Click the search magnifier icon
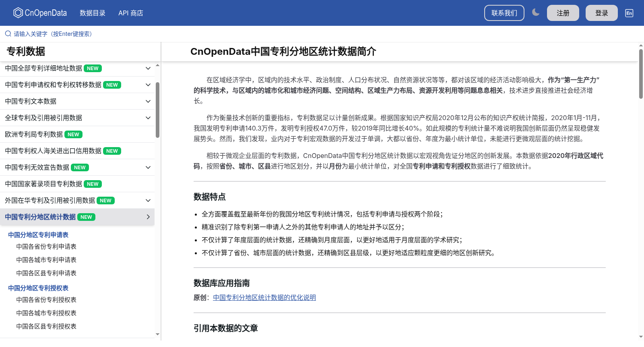 click(8, 34)
